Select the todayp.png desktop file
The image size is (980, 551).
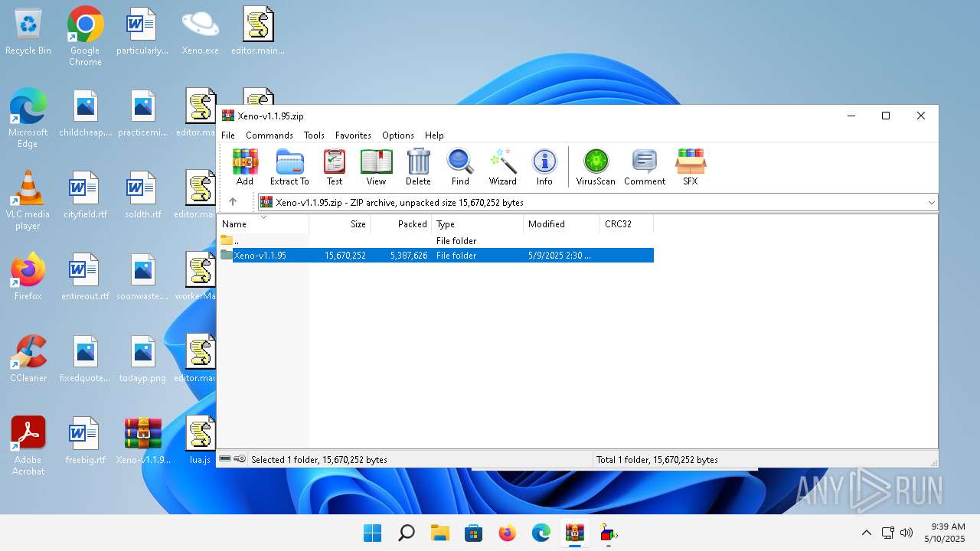(143, 359)
